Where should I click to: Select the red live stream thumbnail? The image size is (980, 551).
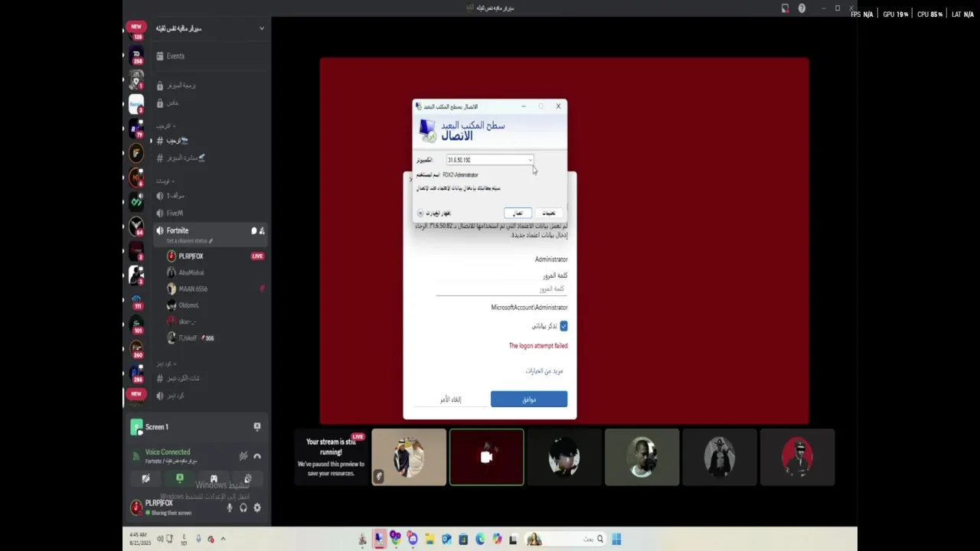487,457
